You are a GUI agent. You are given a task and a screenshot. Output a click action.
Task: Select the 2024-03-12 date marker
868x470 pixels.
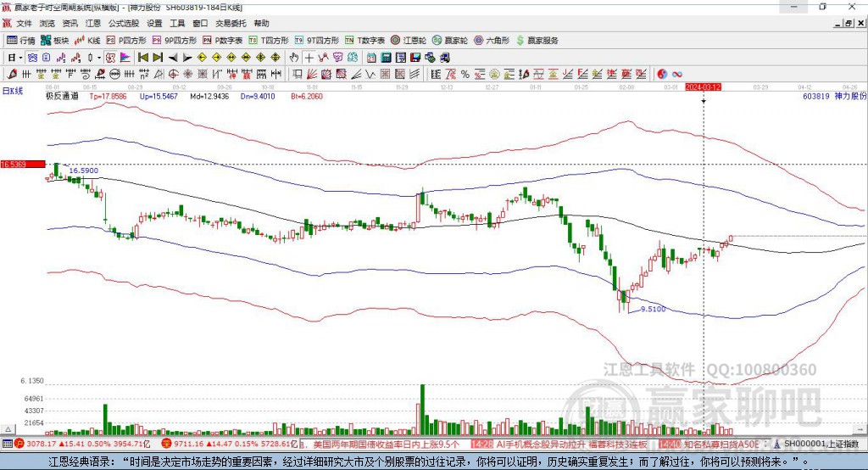coord(703,87)
